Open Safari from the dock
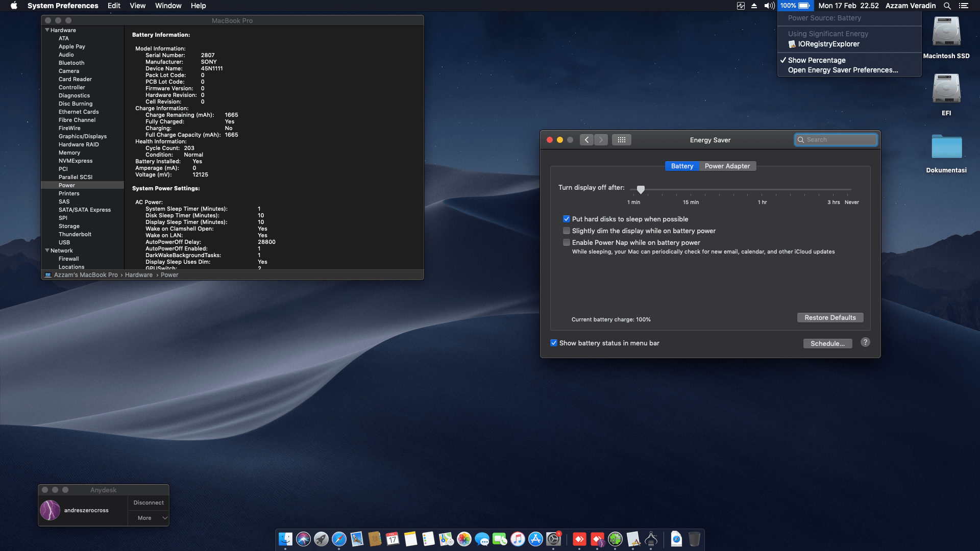 click(339, 539)
